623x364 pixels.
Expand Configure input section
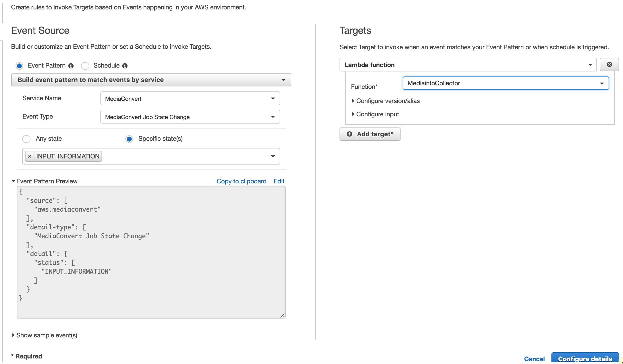375,114
